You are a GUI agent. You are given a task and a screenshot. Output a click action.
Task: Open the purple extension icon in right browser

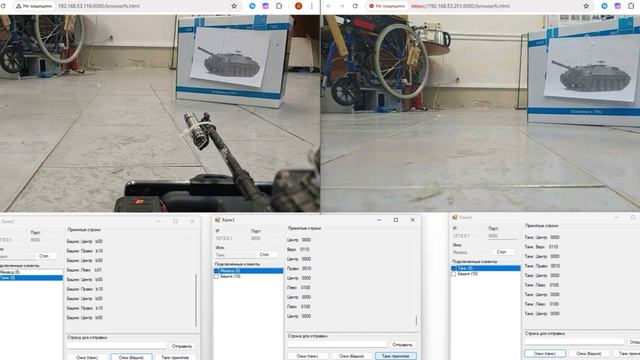click(618, 6)
